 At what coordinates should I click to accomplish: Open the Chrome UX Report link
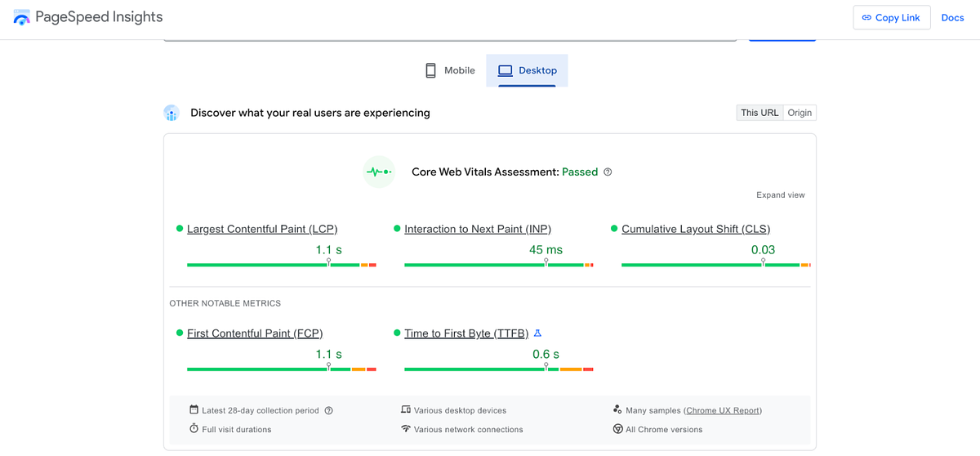723,410
